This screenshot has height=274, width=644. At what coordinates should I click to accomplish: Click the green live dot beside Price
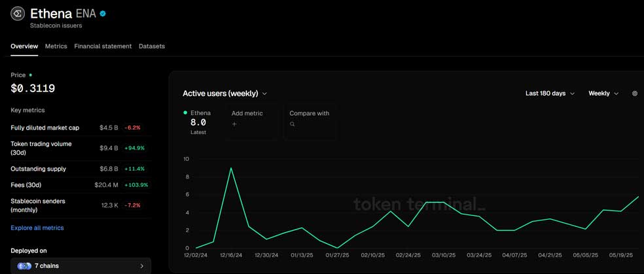click(x=30, y=75)
